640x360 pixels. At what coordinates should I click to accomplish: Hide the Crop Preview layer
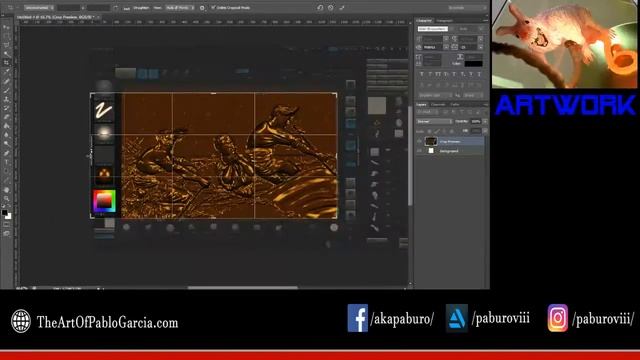point(419,141)
